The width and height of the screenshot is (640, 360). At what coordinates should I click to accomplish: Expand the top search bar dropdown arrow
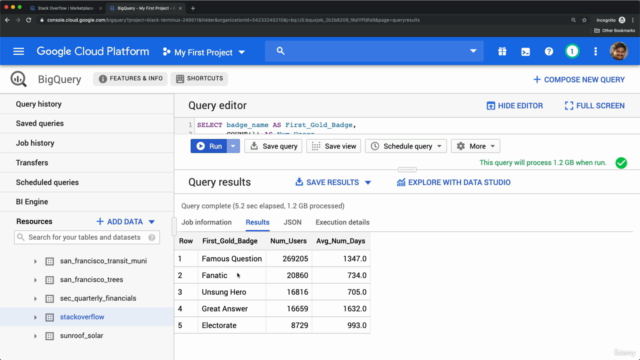pyautogui.click(x=473, y=51)
